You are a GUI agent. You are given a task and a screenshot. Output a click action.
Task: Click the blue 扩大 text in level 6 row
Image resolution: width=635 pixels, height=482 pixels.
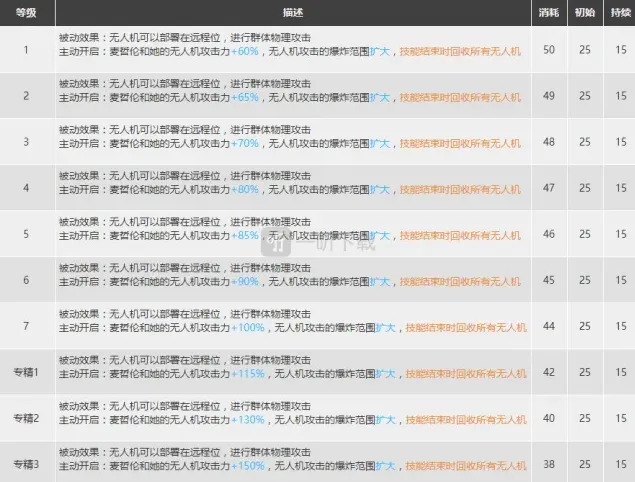click(x=379, y=282)
